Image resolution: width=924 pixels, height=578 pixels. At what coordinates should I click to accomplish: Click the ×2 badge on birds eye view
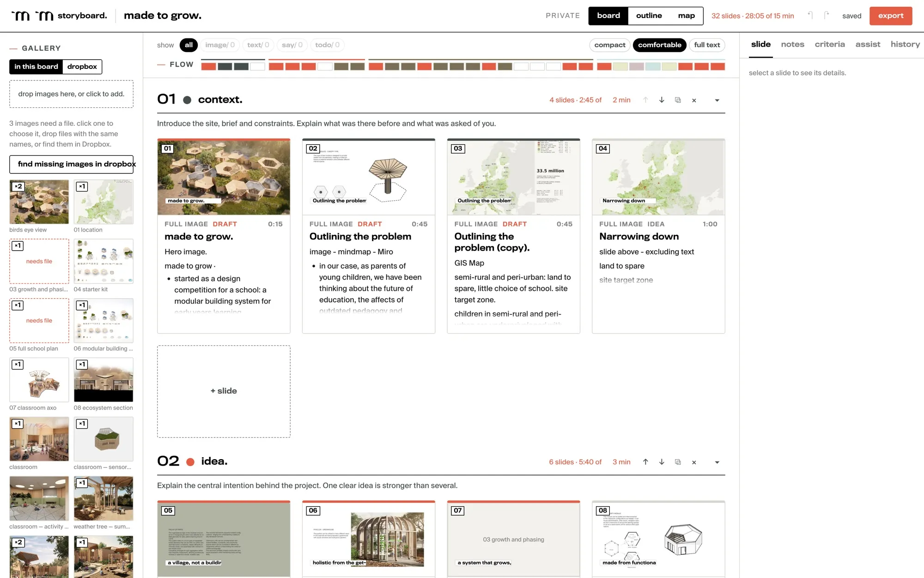pos(18,186)
